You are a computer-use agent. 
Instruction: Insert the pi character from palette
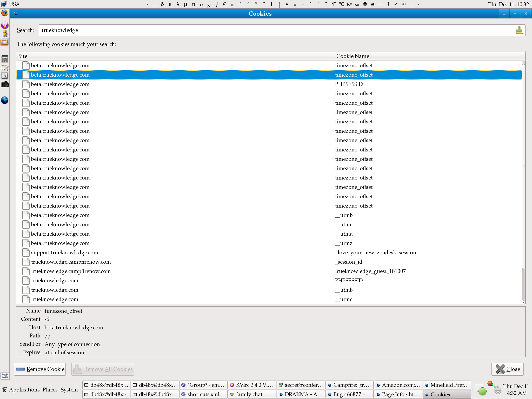click(194, 4)
